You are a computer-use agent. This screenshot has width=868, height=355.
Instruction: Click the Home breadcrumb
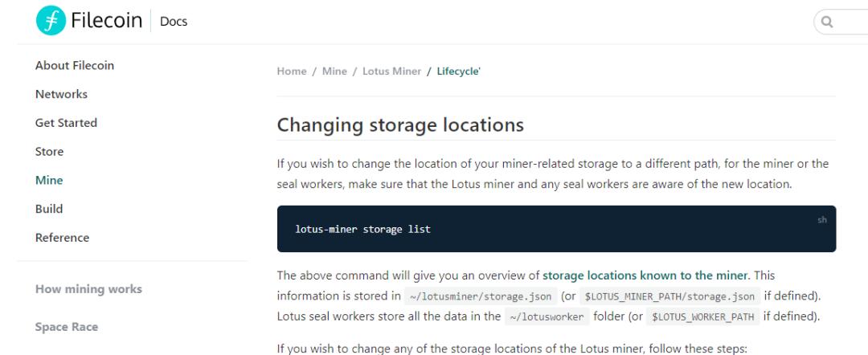(x=292, y=71)
